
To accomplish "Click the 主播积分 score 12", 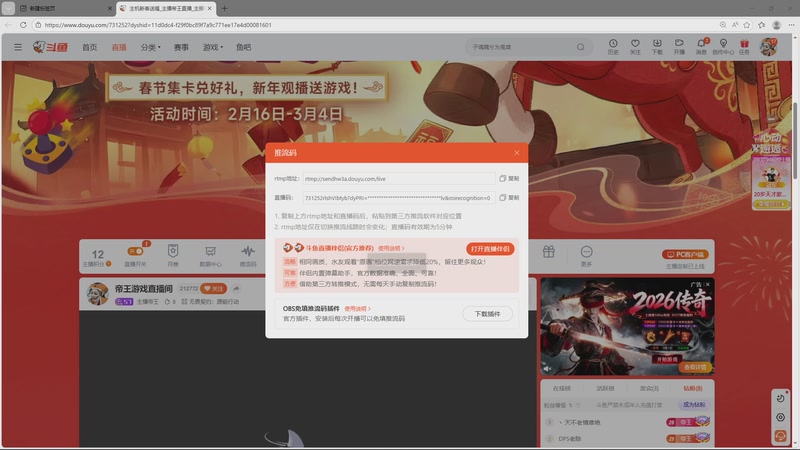I will pos(97,254).
